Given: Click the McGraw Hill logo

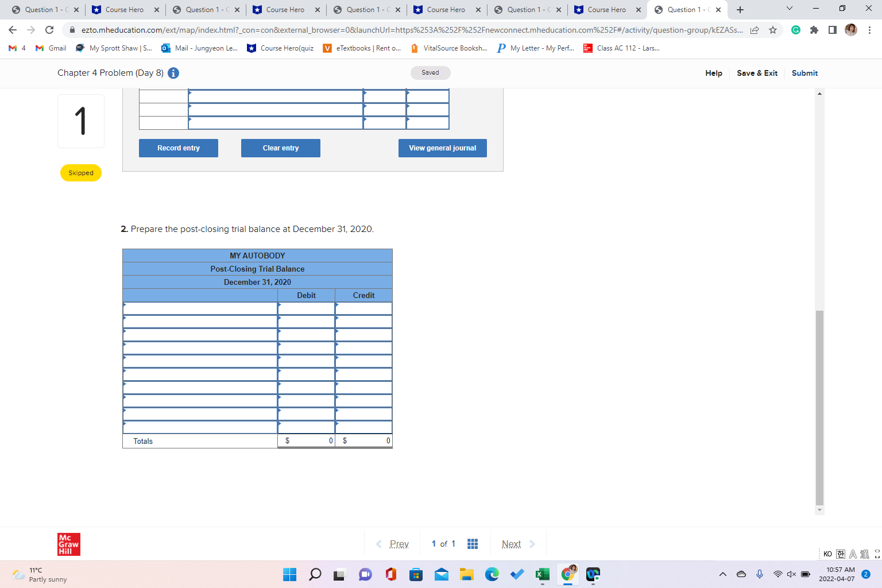Looking at the screenshot, I should click(69, 544).
